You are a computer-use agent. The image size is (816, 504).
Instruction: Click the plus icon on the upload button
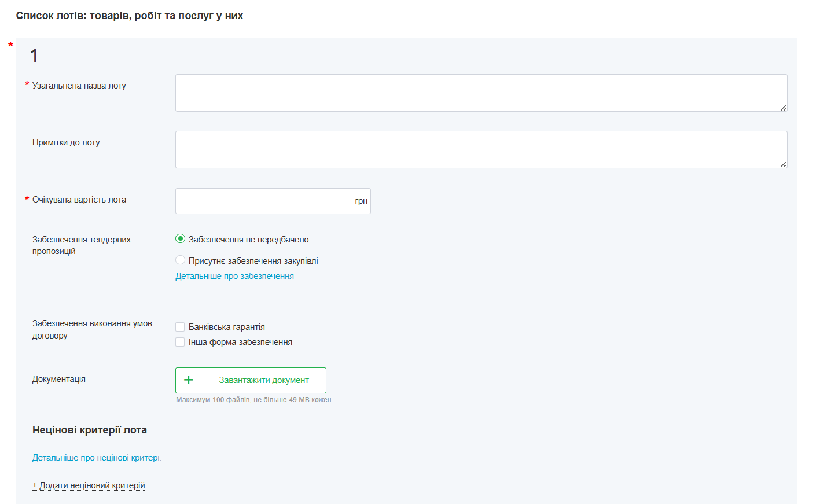[188, 380]
